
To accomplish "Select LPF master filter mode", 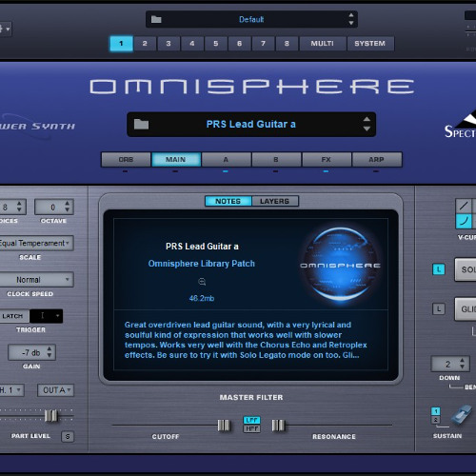I will [251, 420].
